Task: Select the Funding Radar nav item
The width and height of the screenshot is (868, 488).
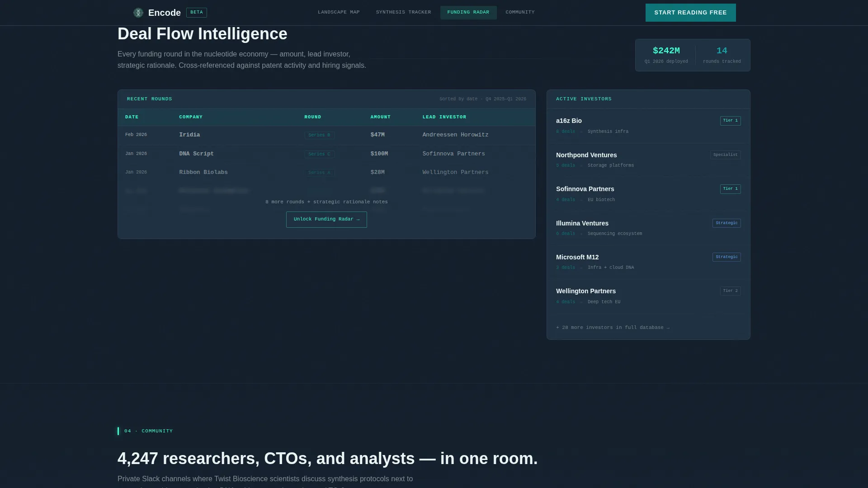Action: click(x=468, y=12)
